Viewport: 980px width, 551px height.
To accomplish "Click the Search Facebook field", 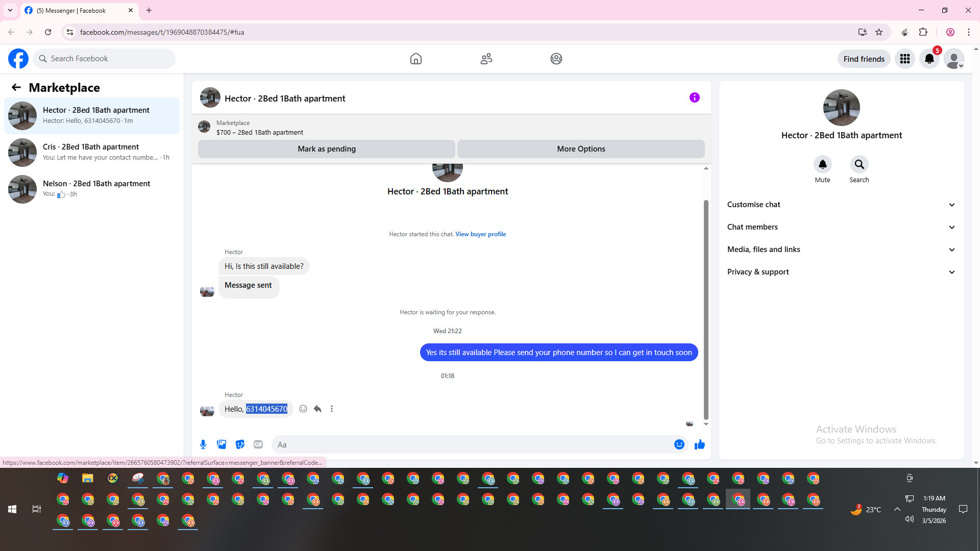I will tap(105, 59).
